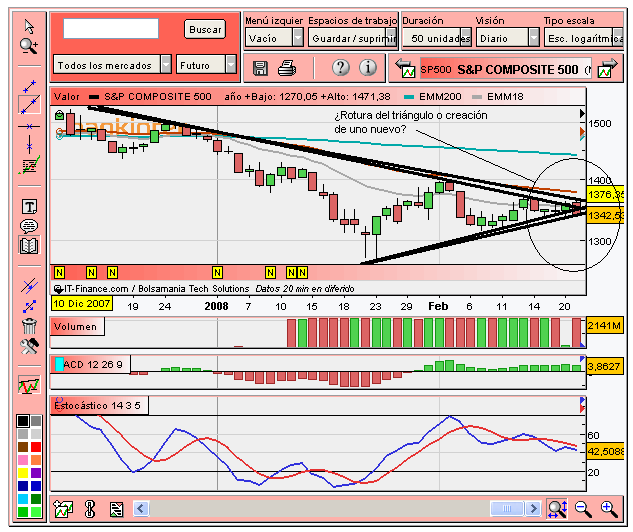Click the printer icon
Viewport: 633px width, 532px height.
tap(287, 68)
